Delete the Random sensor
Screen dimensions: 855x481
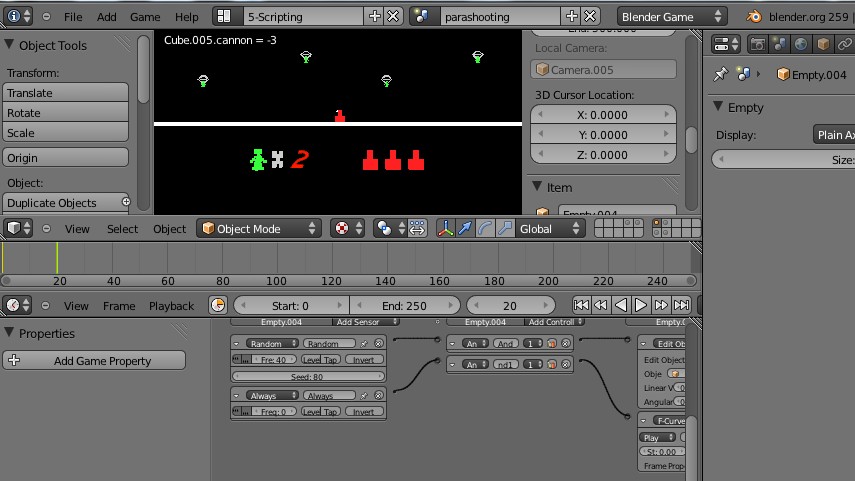[379, 344]
